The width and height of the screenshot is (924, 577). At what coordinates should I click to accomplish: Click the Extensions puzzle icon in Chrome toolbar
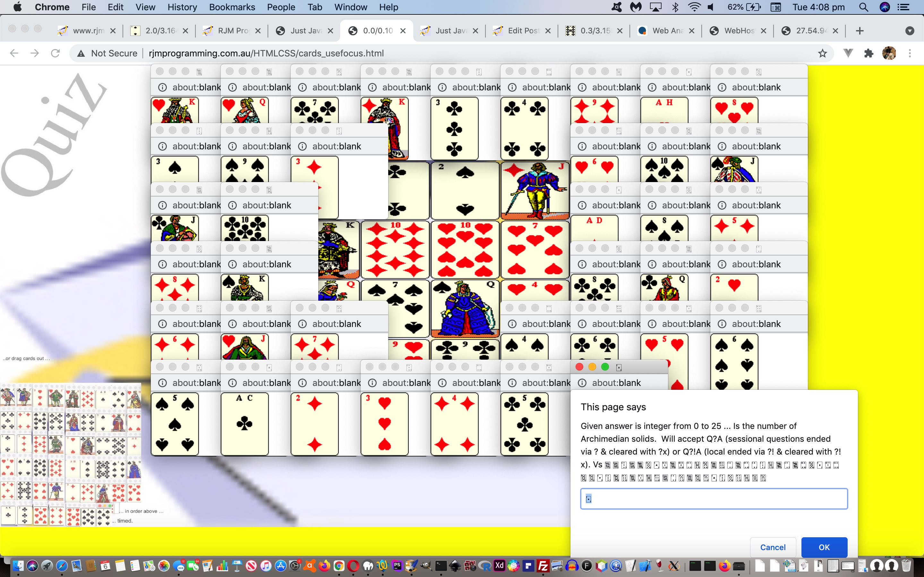[x=869, y=53]
